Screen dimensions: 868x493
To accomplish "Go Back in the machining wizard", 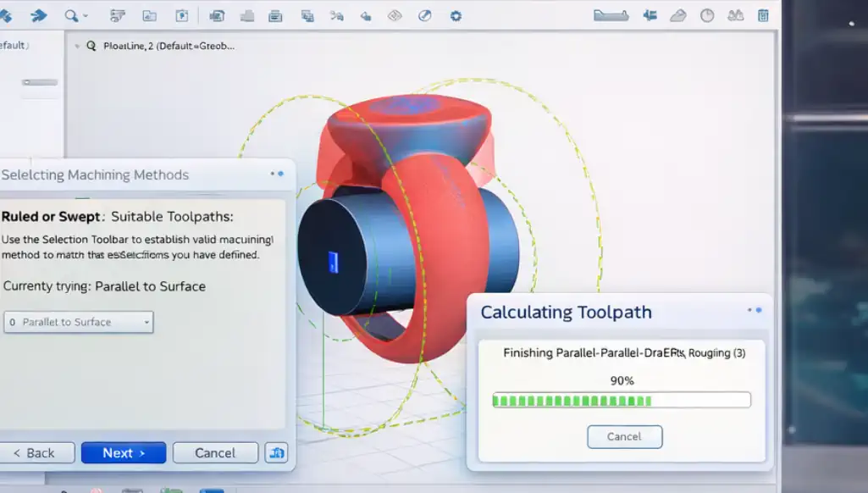I will (x=33, y=453).
